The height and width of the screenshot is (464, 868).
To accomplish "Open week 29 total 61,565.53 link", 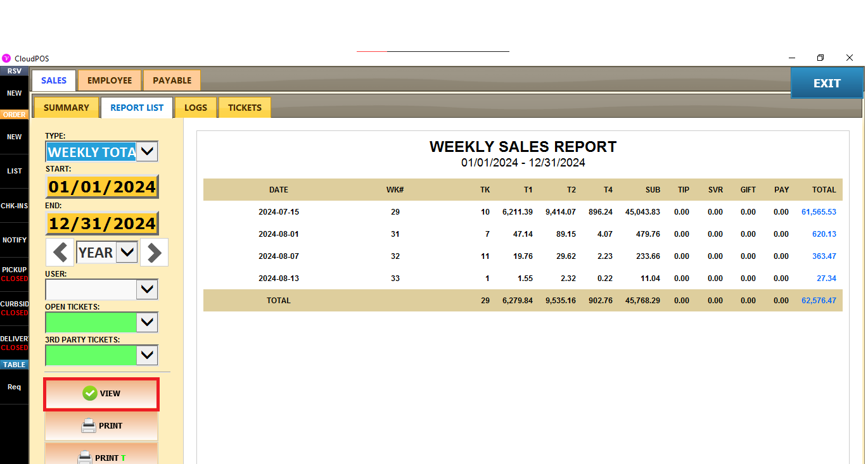I will coord(819,212).
